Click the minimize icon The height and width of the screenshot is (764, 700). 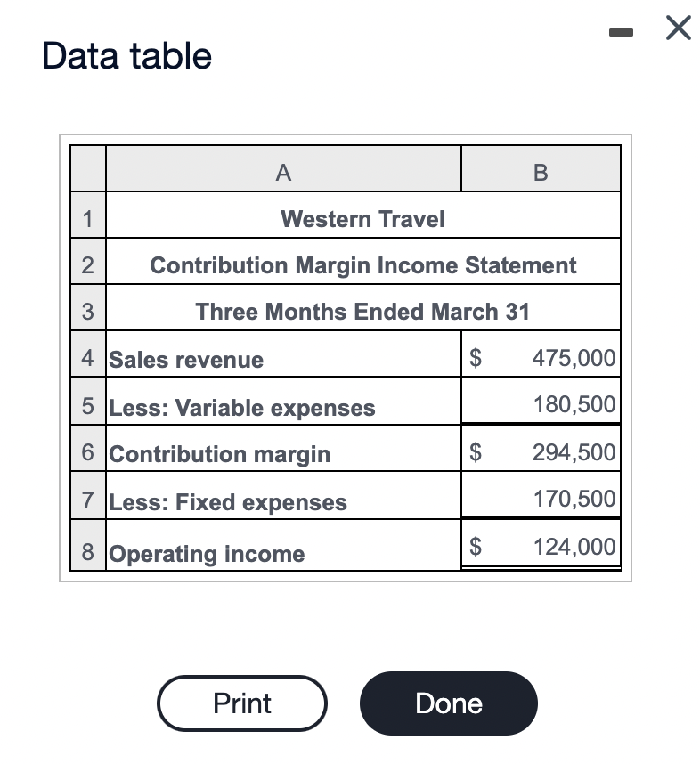pos(621,31)
